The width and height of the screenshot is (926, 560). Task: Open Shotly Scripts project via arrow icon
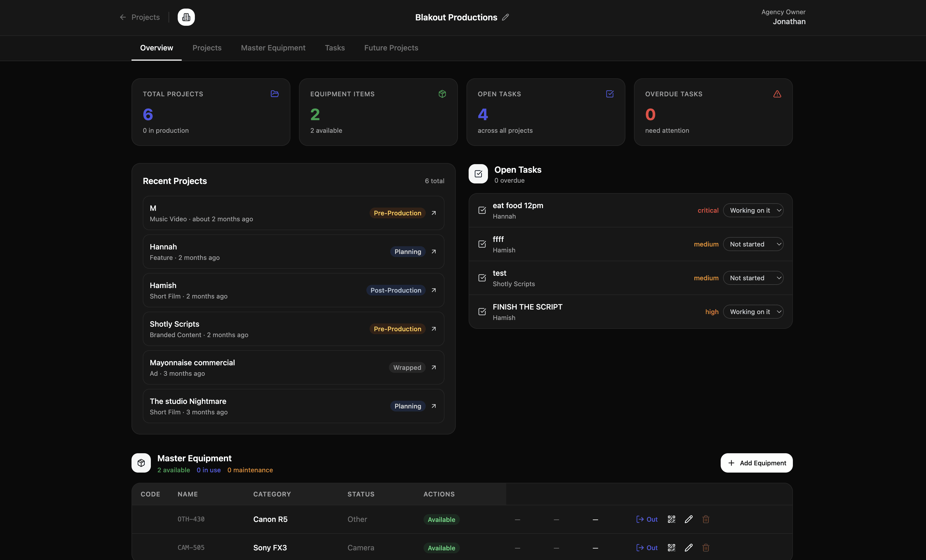click(434, 329)
